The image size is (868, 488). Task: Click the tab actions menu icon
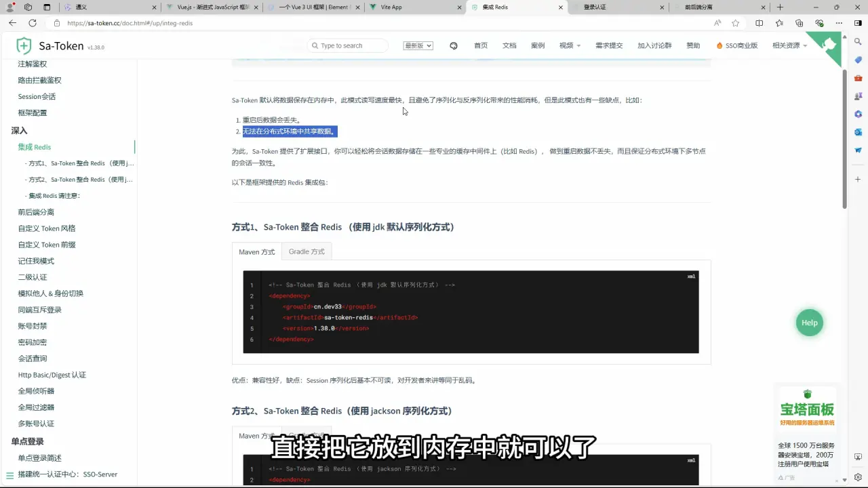pyautogui.click(x=47, y=7)
